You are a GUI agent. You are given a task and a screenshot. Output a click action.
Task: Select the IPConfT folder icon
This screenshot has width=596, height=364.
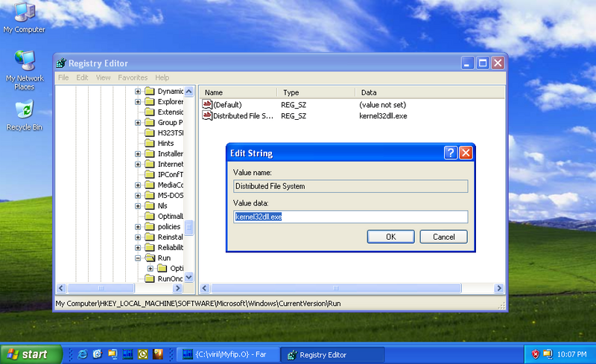(150, 174)
